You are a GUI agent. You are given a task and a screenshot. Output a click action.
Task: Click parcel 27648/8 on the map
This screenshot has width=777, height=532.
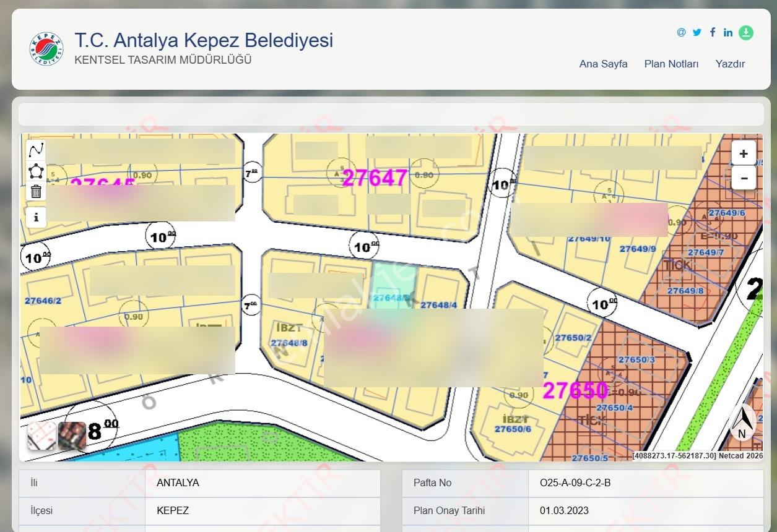(x=289, y=343)
